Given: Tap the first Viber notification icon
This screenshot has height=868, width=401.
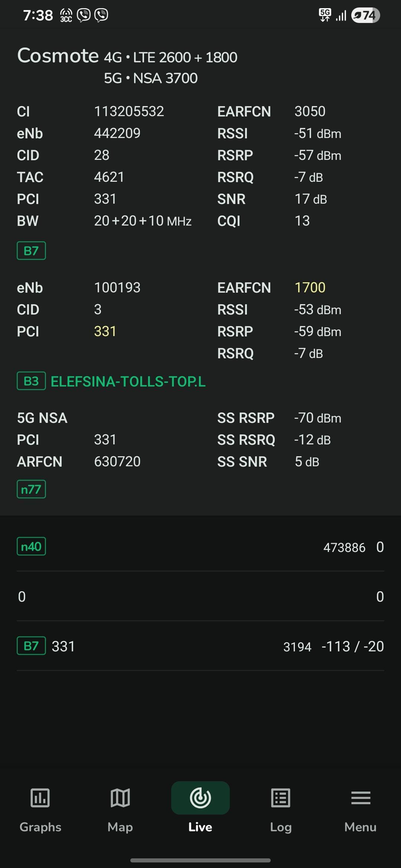Looking at the screenshot, I should [x=84, y=15].
